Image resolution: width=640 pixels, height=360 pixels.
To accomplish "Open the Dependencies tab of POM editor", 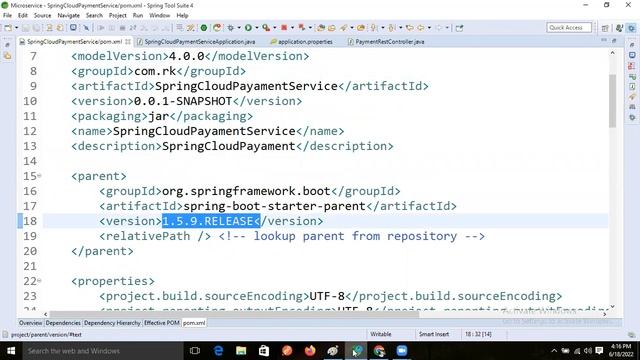I will 63,323.
